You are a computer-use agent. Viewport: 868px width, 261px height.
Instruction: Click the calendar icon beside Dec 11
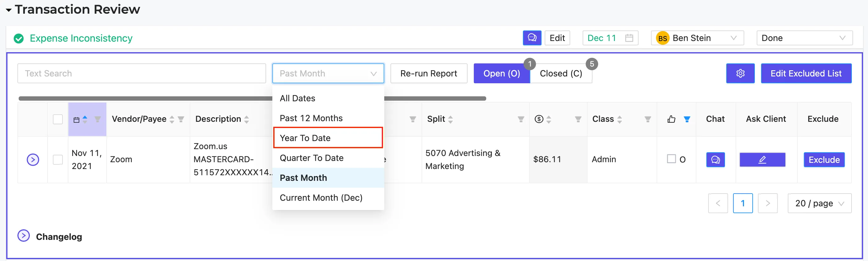pyautogui.click(x=629, y=38)
